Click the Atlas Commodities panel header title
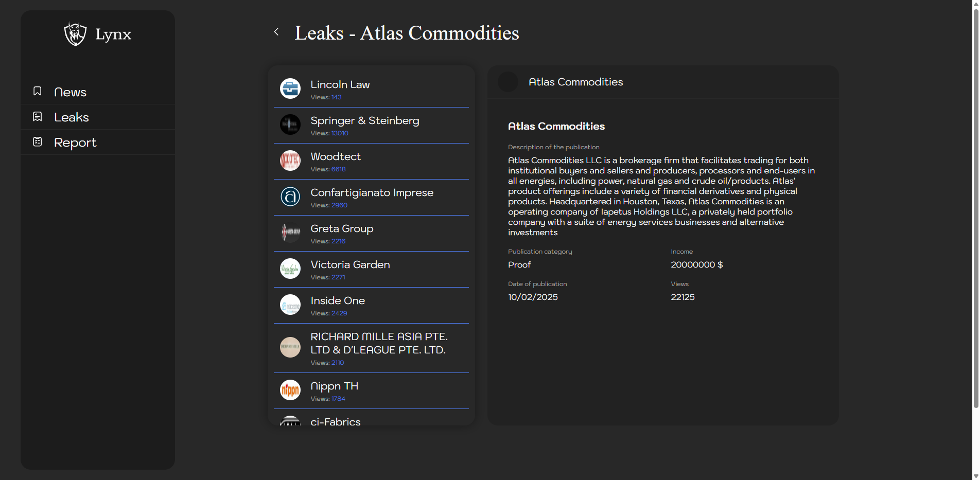 tap(575, 82)
